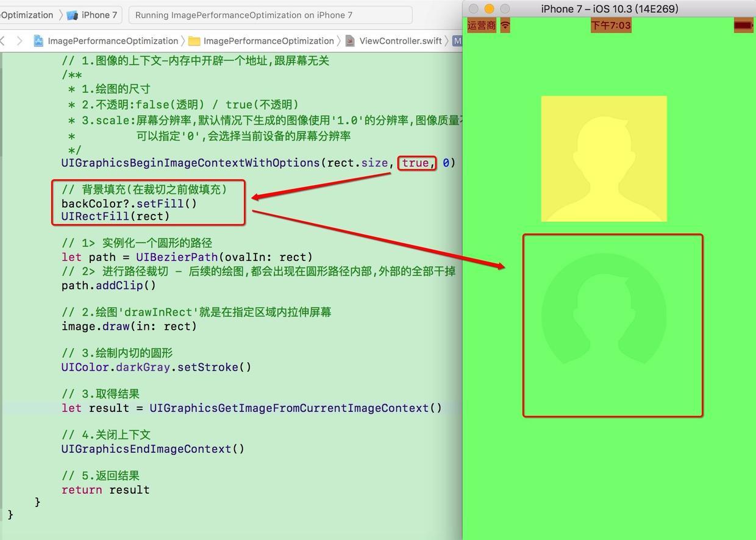Open the ImagePerformanceOptimization project in jump bar
The image size is (756, 540).
[x=106, y=41]
